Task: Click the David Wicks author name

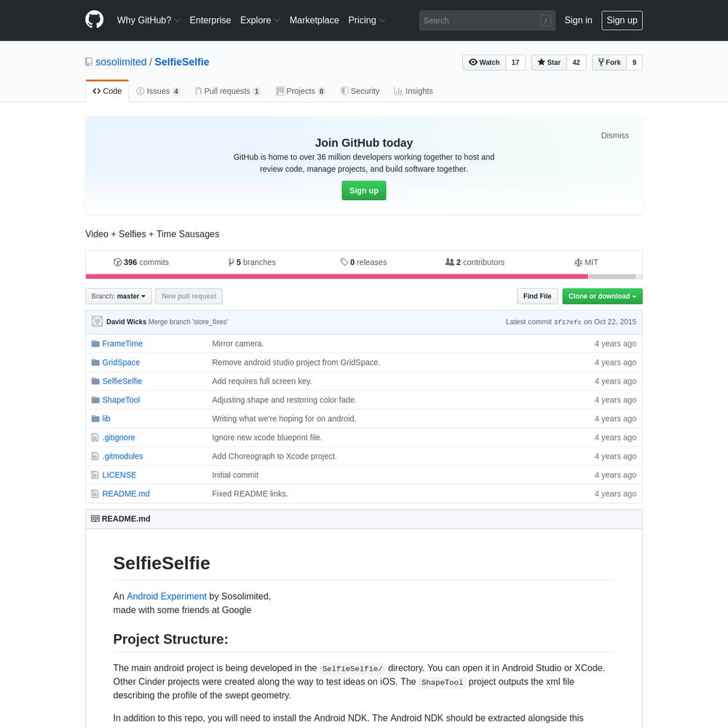Action: tap(126, 322)
